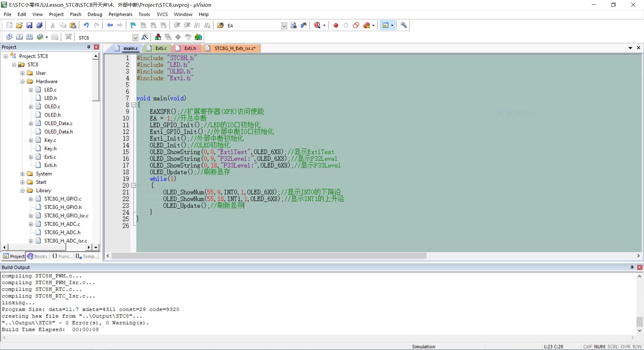Image resolution: width=644 pixels, height=350 pixels.
Task: Insert a breakpoint with the red dot icon
Action: [x=336, y=25]
